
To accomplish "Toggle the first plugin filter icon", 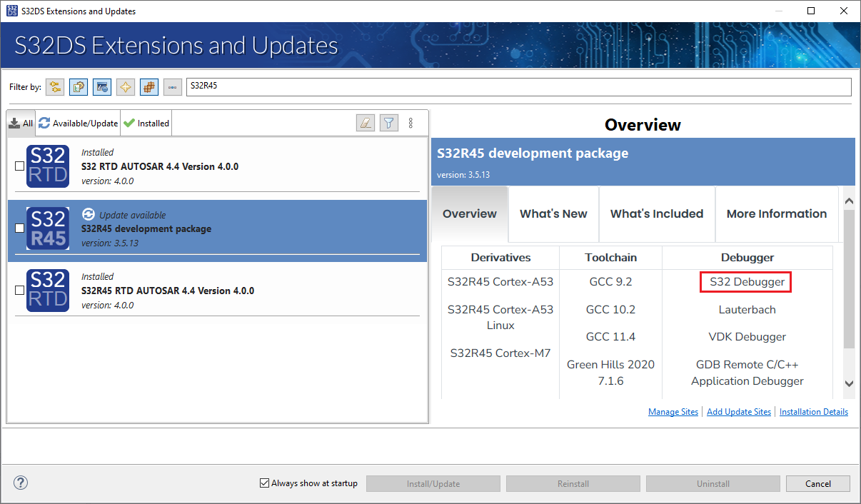I will (x=55, y=86).
